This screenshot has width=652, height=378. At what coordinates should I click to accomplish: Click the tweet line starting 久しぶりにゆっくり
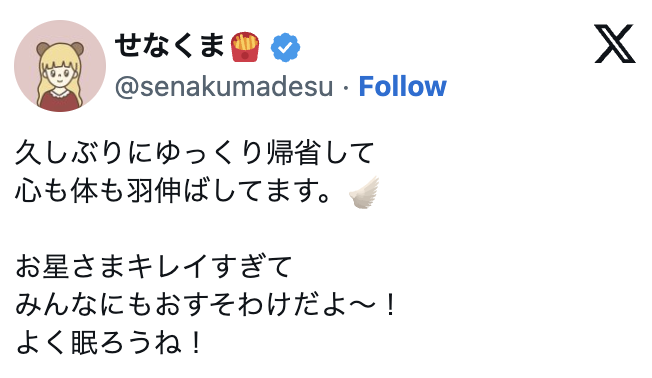click(x=195, y=153)
